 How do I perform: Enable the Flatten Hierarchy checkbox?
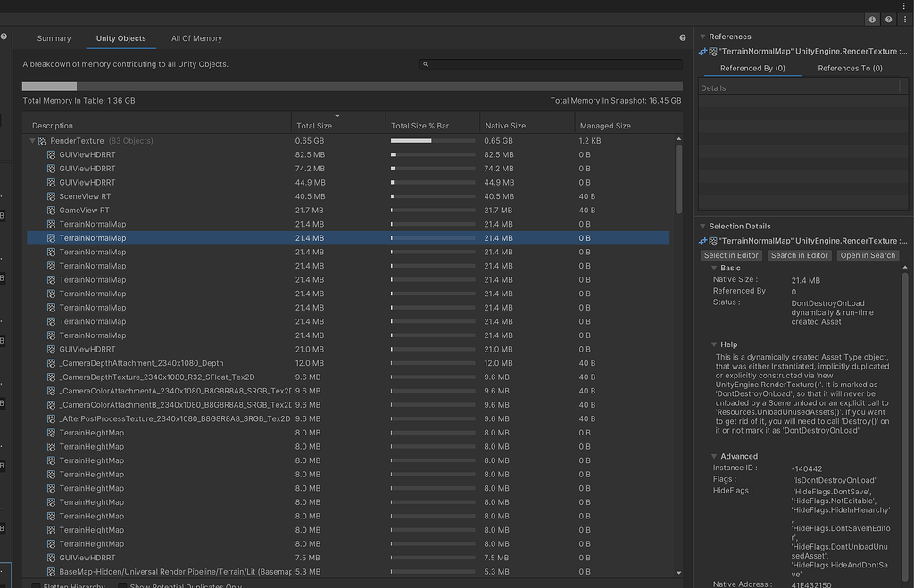37,585
